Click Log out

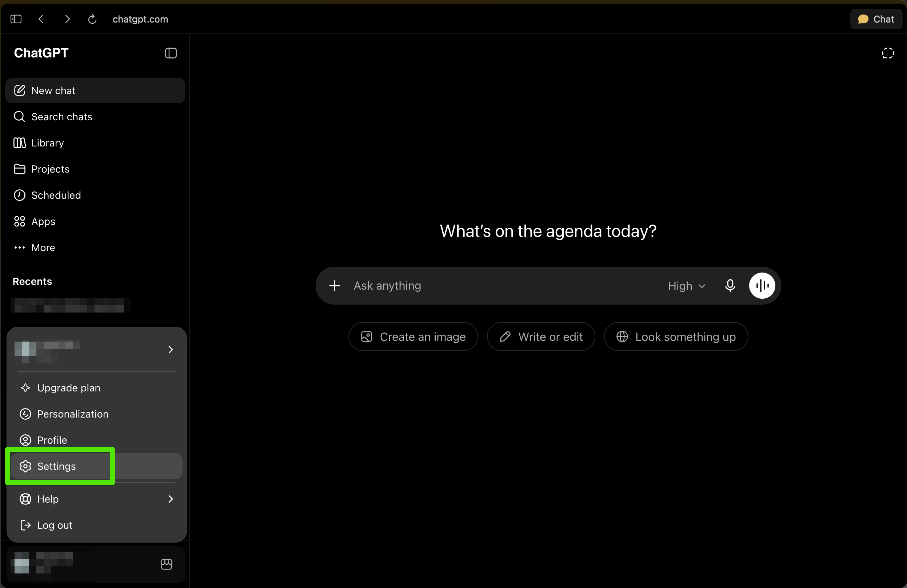(96, 525)
